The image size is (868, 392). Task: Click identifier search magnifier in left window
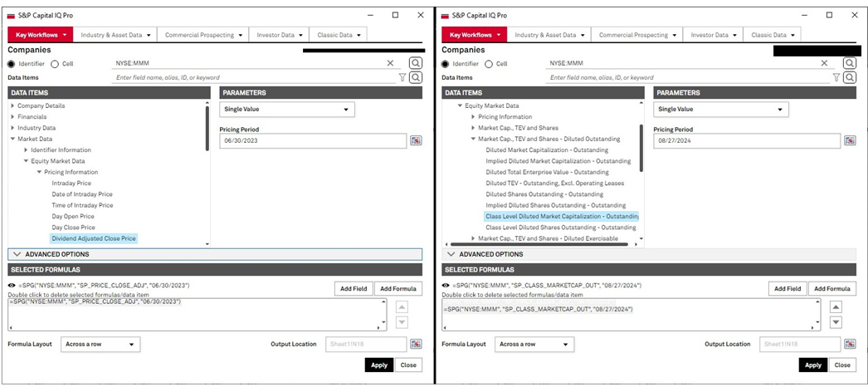[416, 63]
